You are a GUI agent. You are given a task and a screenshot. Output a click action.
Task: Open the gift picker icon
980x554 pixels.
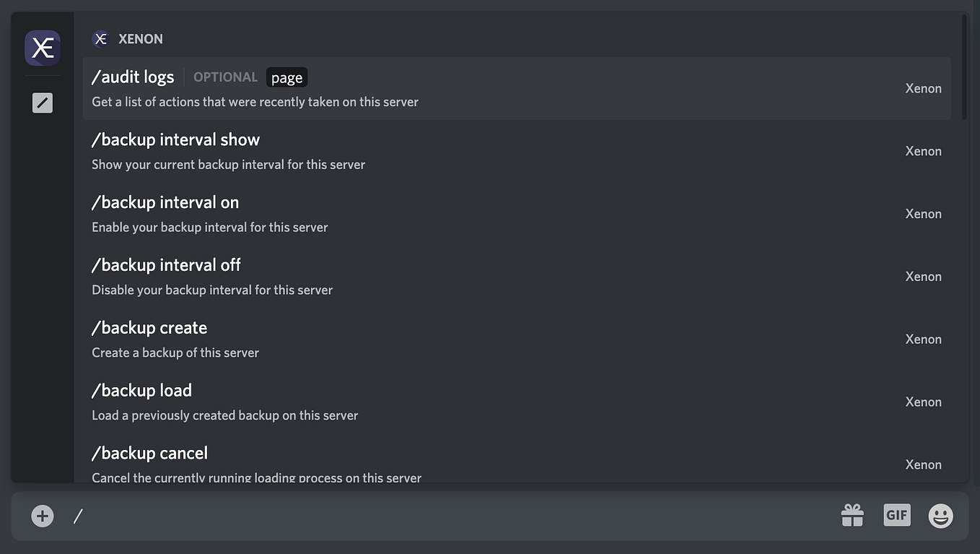(x=852, y=515)
